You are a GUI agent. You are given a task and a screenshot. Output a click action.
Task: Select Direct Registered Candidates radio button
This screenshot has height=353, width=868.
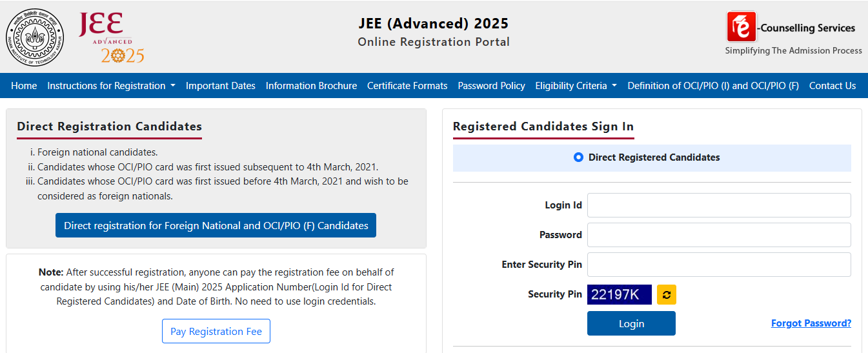[578, 157]
